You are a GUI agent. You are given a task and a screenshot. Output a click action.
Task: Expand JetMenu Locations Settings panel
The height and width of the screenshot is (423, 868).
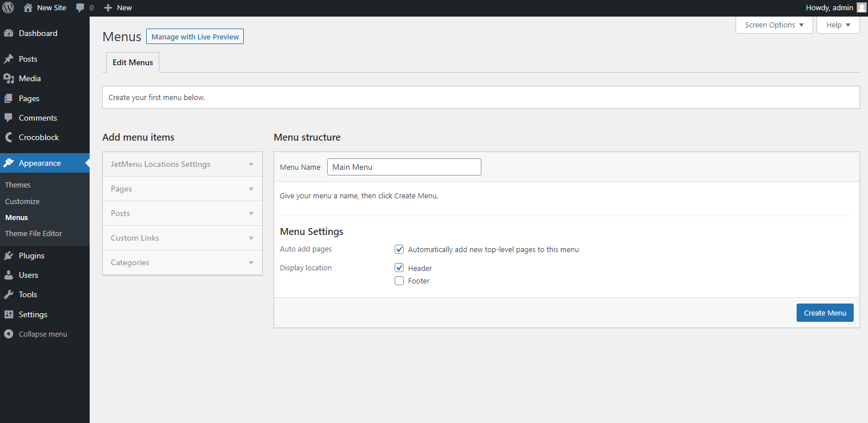point(182,164)
